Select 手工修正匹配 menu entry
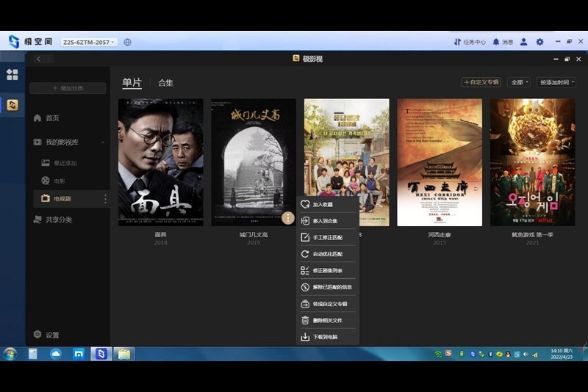 point(328,237)
